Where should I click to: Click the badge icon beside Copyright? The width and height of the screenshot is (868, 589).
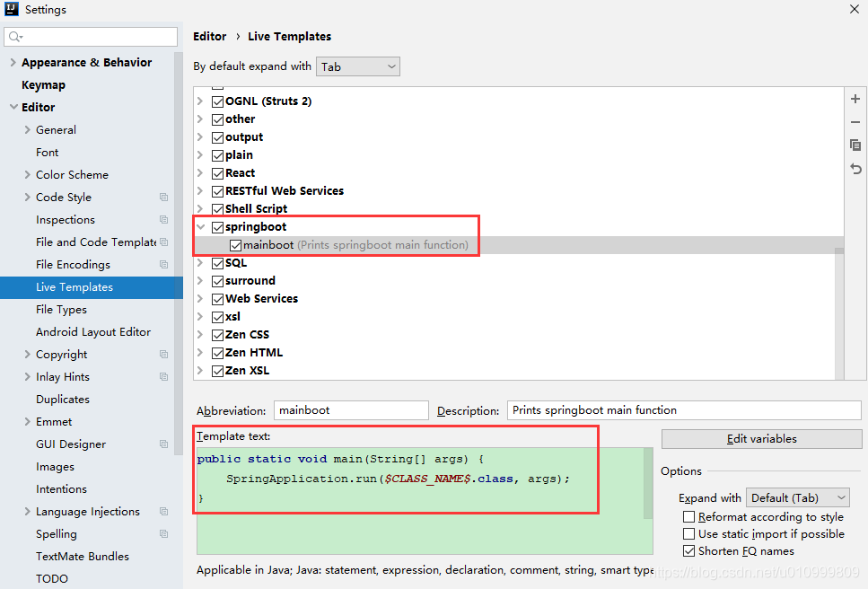163,354
